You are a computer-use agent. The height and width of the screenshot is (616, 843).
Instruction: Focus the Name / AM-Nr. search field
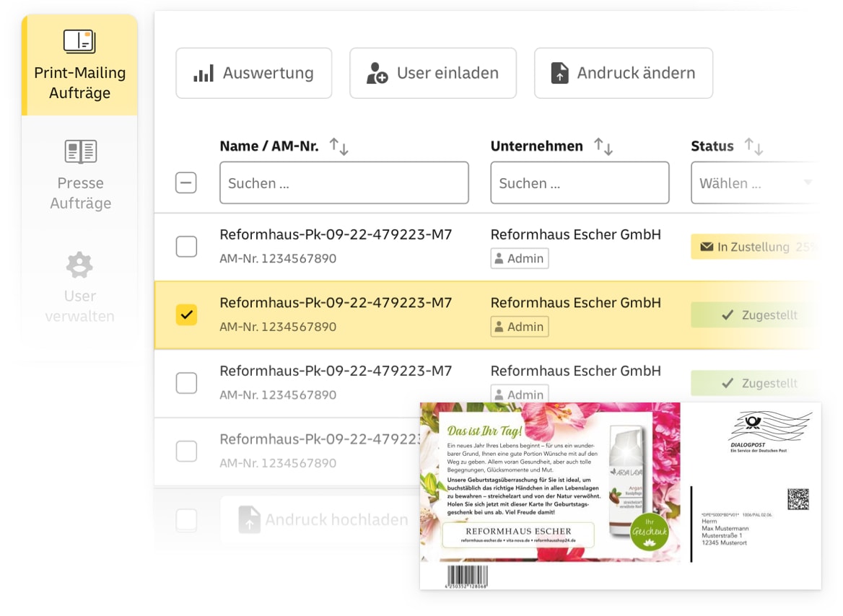344,183
